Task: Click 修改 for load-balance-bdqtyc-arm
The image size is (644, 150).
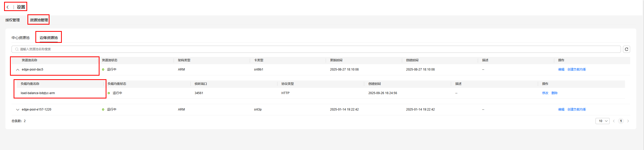Action: (x=545, y=93)
